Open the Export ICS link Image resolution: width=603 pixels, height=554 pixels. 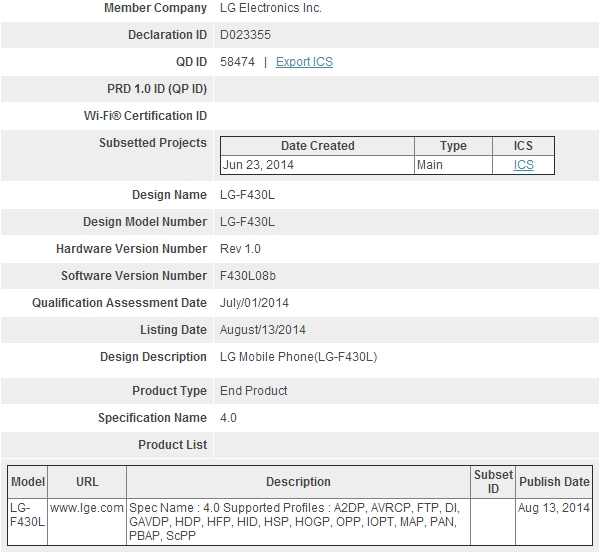(304, 62)
